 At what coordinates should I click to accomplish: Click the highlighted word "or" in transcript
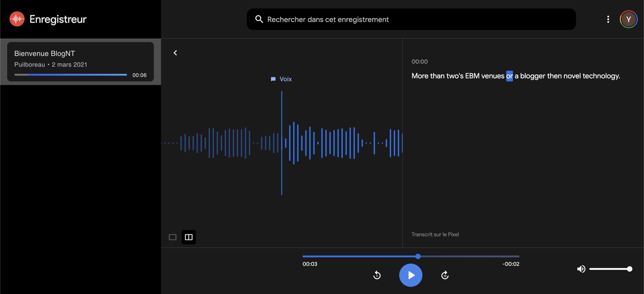pyautogui.click(x=509, y=76)
